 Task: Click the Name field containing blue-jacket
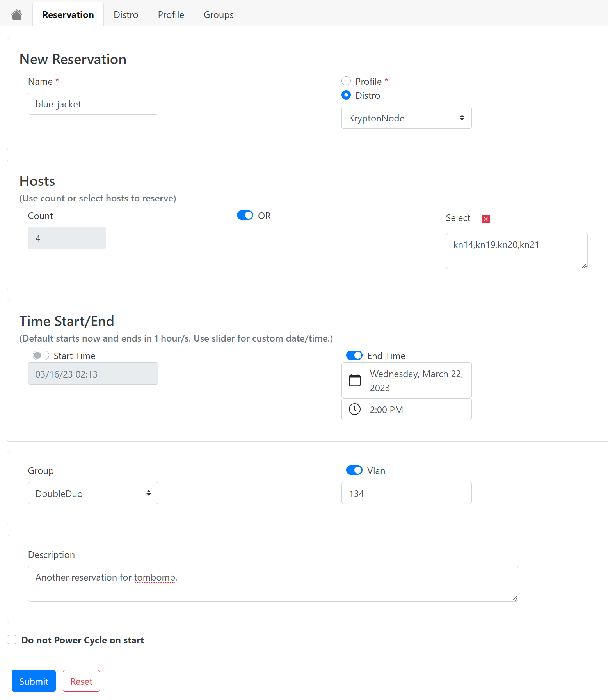tap(93, 104)
